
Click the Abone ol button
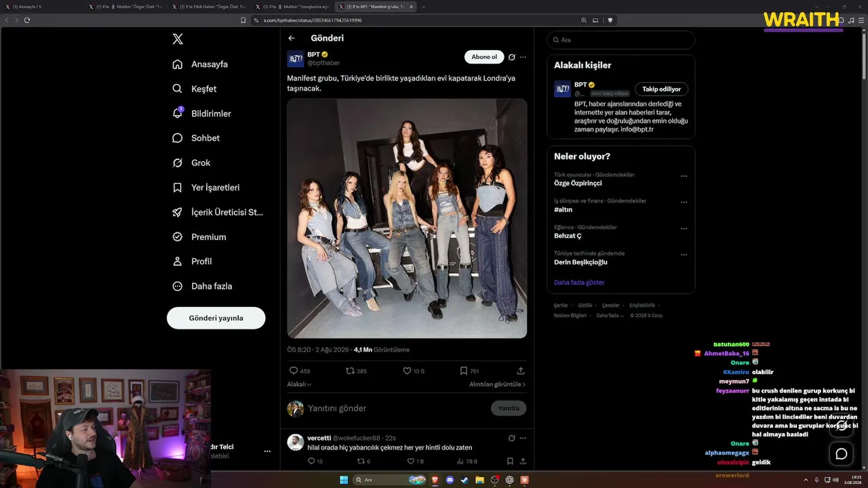484,57
